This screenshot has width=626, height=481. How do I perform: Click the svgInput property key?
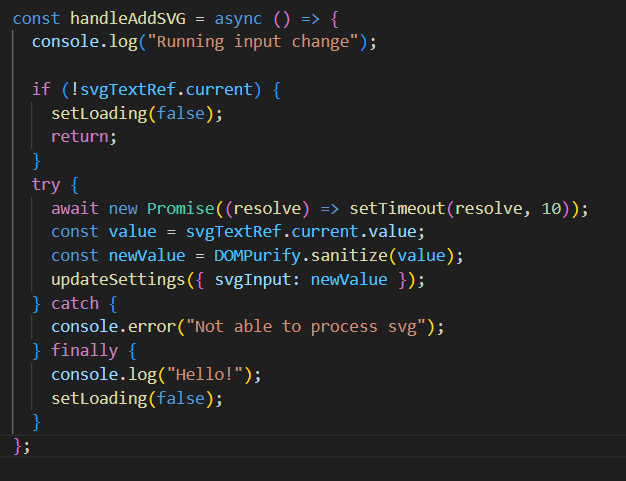[253, 280]
